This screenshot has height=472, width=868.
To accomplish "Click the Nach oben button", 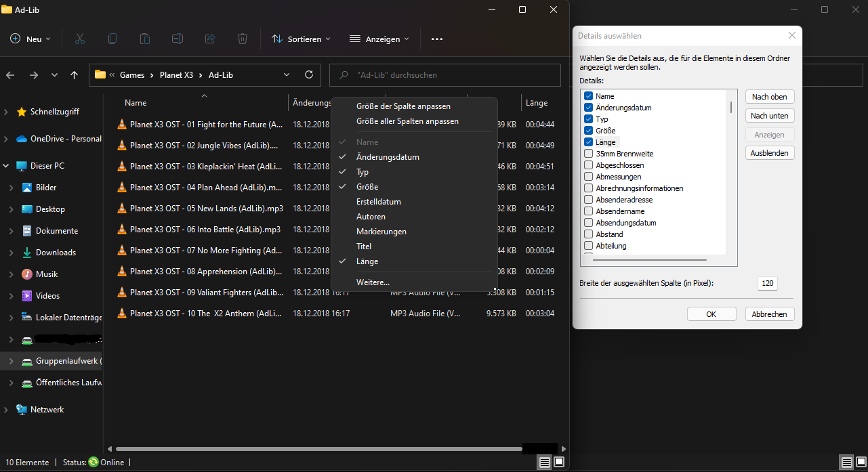I will (770, 97).
